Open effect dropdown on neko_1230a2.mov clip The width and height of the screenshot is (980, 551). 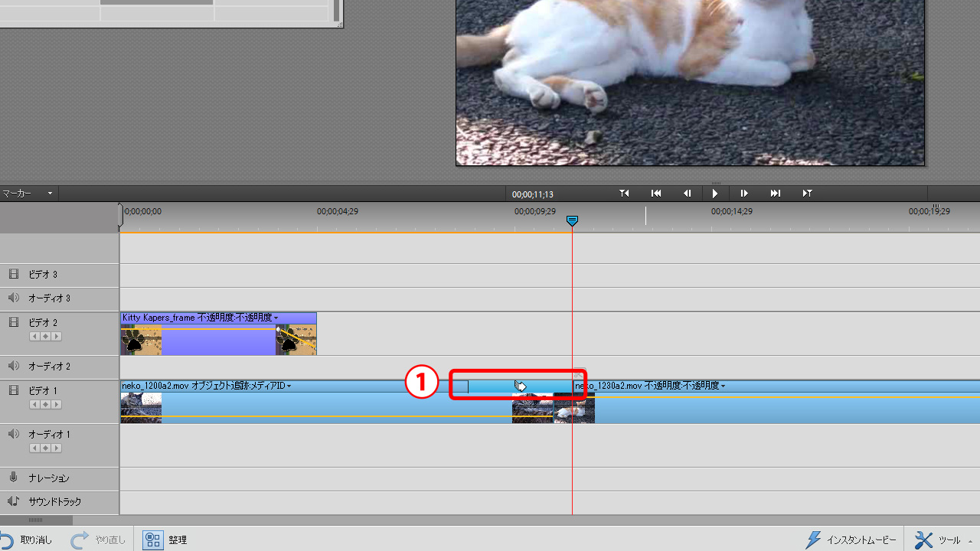[723, 386]
